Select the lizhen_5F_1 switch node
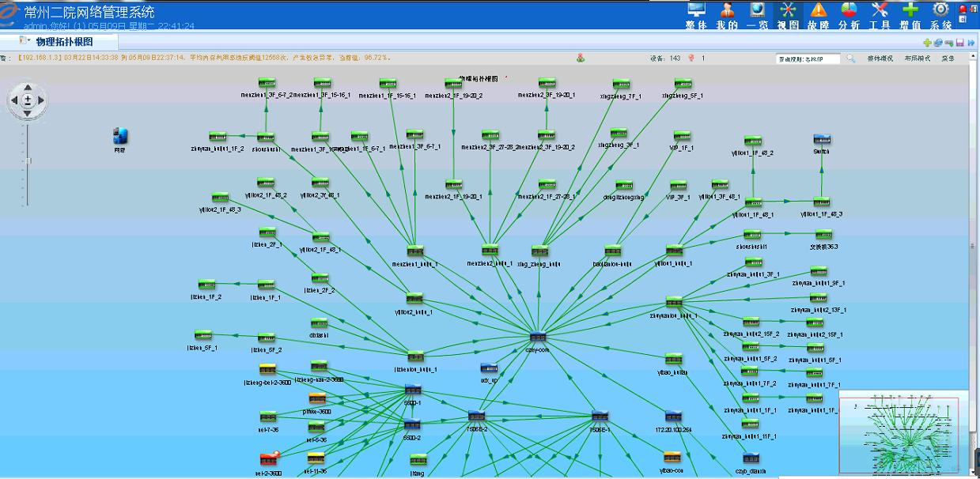Image resolution: width=980 pixels, height=479 pixels. [203, 335]
